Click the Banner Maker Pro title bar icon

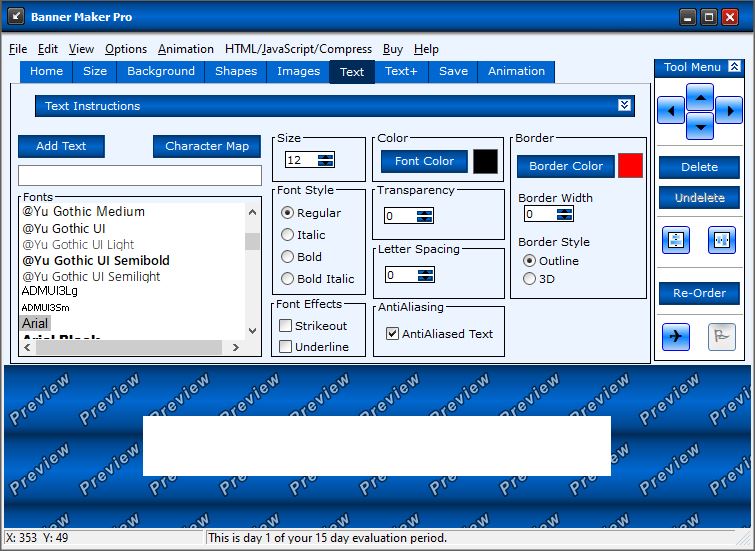click(x=16, y=16)
